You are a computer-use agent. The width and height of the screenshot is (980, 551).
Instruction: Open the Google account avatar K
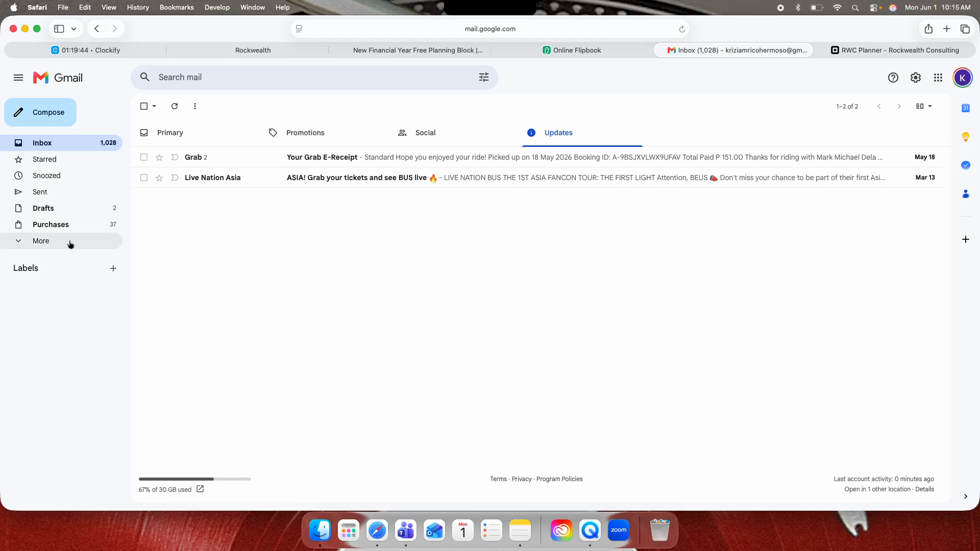[962, 78]
